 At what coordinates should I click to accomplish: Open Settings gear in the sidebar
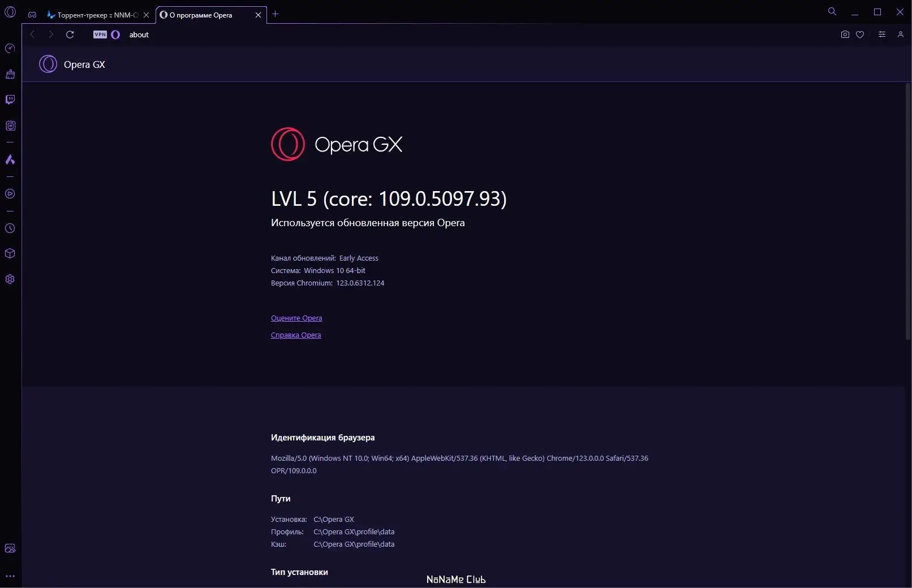pyautogui.click(x=10, y=279)
